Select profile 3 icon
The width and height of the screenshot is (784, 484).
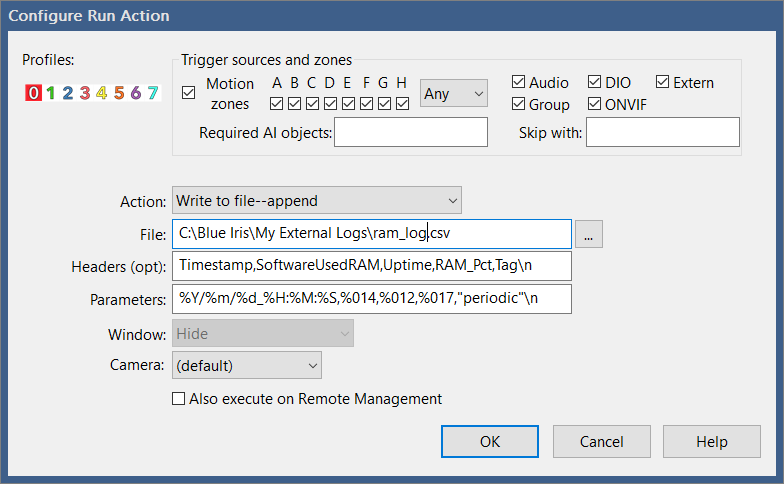pyautogui.click(x=85, y=92)
